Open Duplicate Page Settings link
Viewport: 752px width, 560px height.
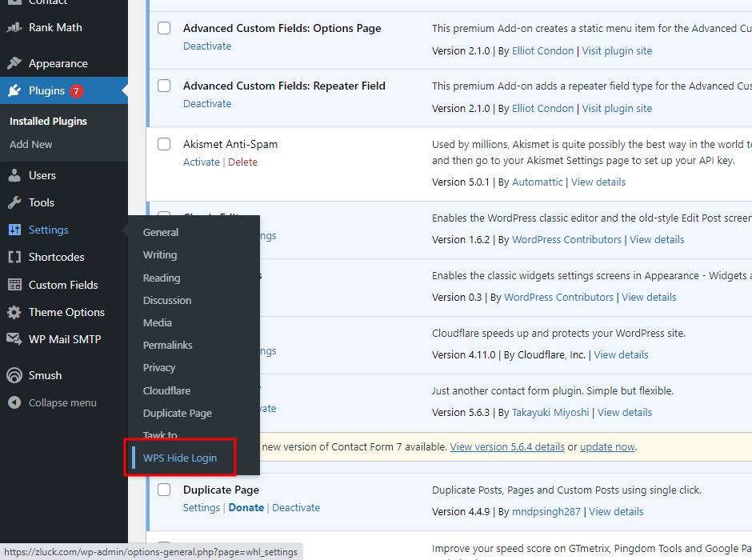click(202, 508)
